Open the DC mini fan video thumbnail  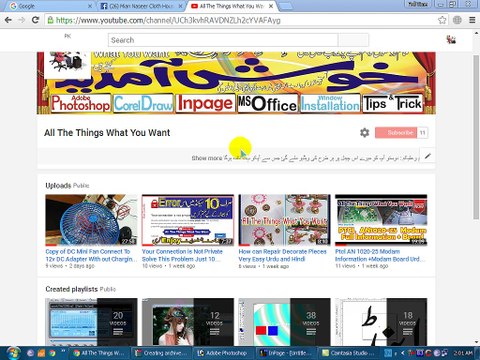(x=91, y=220)
